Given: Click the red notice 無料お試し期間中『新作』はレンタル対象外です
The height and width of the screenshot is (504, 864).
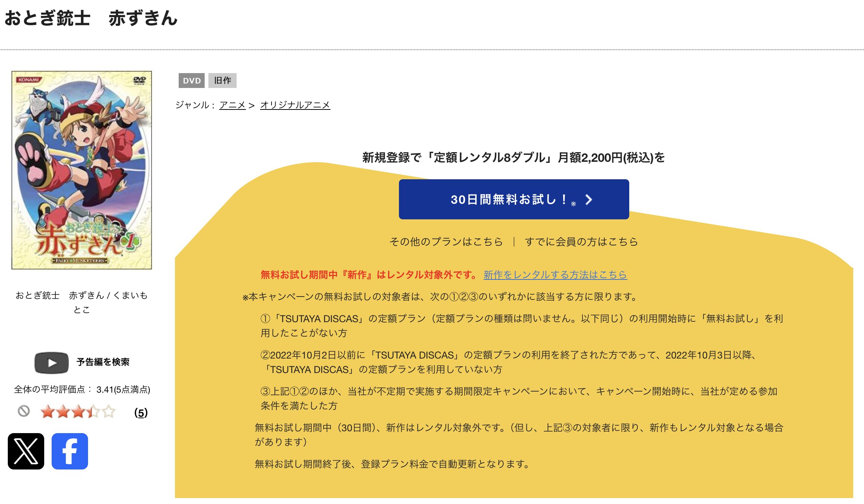Looking at the screenshot, I should [x=369, y=275].
